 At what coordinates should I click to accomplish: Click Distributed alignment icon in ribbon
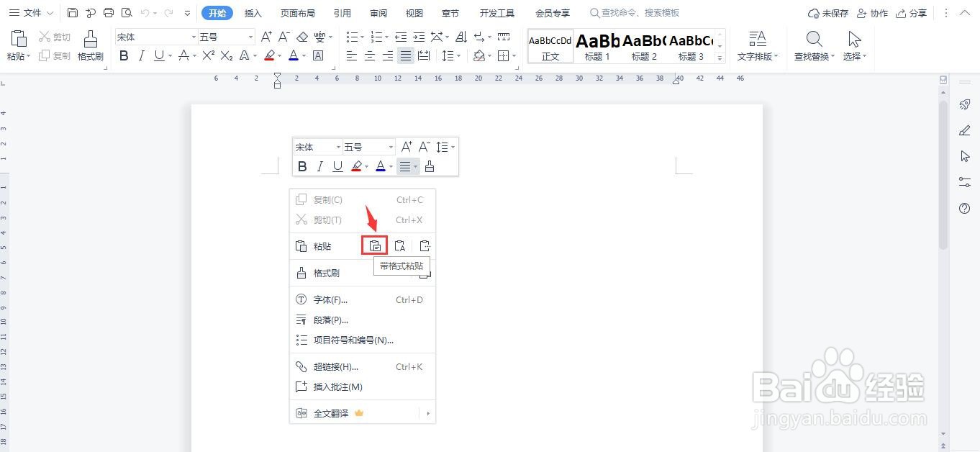424,55
